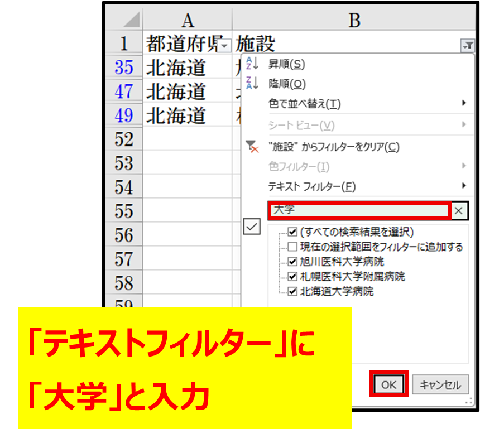Viewport: 480px width, 448px height.
Task: Select 昇順 sort menu item
Action: 287,64
